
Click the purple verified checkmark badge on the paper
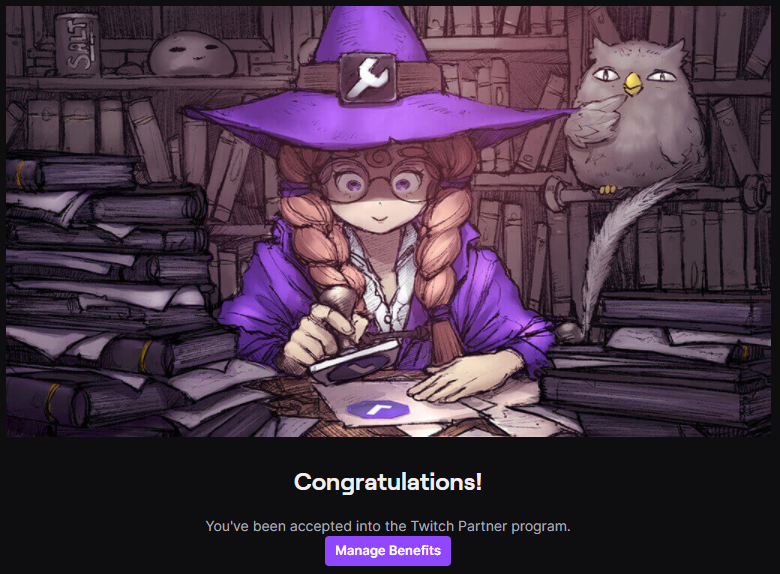[378, 409]
